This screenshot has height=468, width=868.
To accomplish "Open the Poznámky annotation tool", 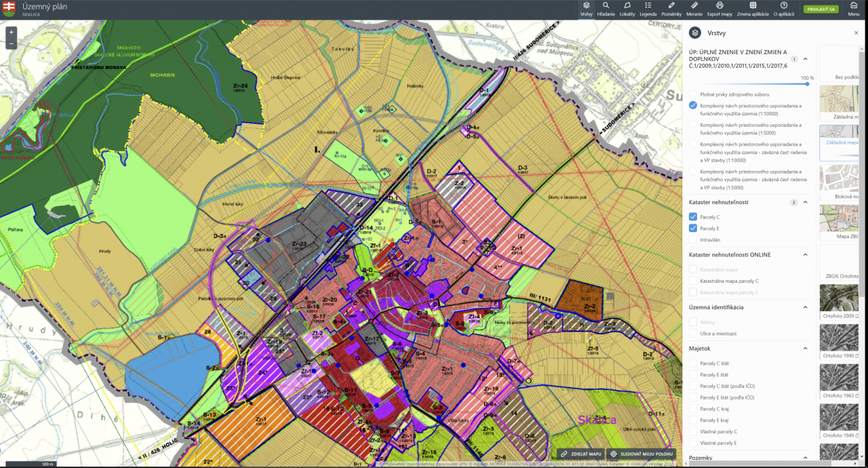I will point(671,9).
